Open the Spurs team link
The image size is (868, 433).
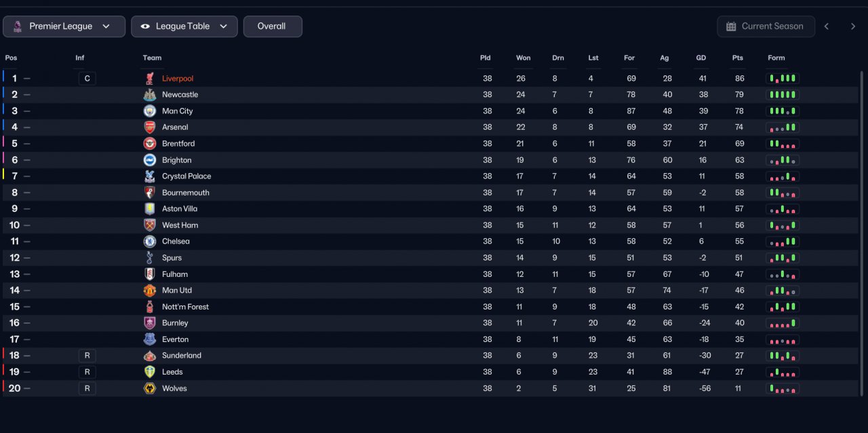click(x=172, y=258)
